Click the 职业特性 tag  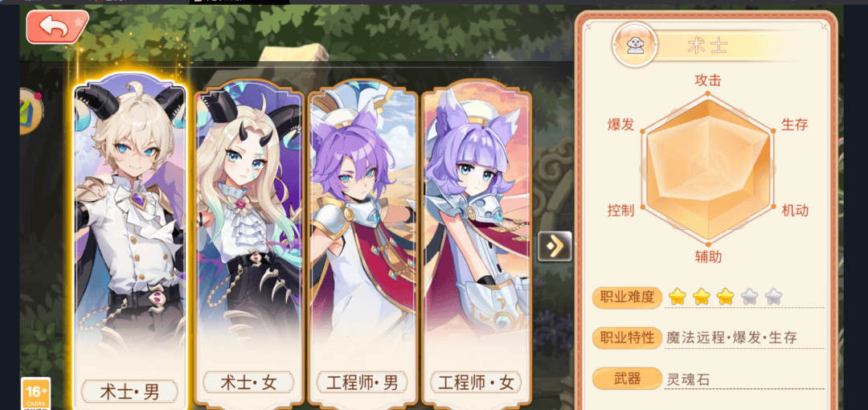click(627, 338)
